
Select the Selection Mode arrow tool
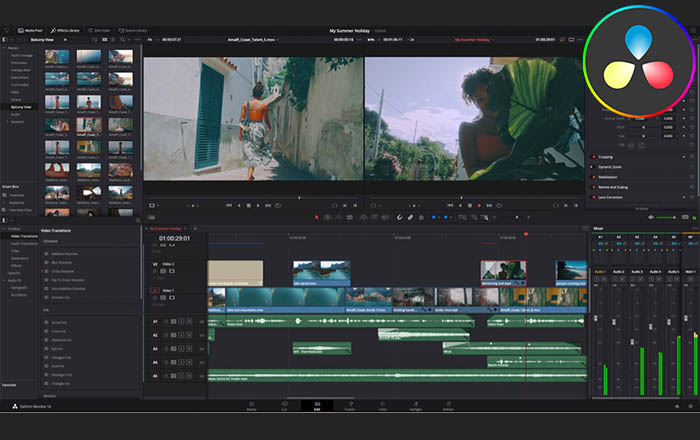[x=317, y=217]
